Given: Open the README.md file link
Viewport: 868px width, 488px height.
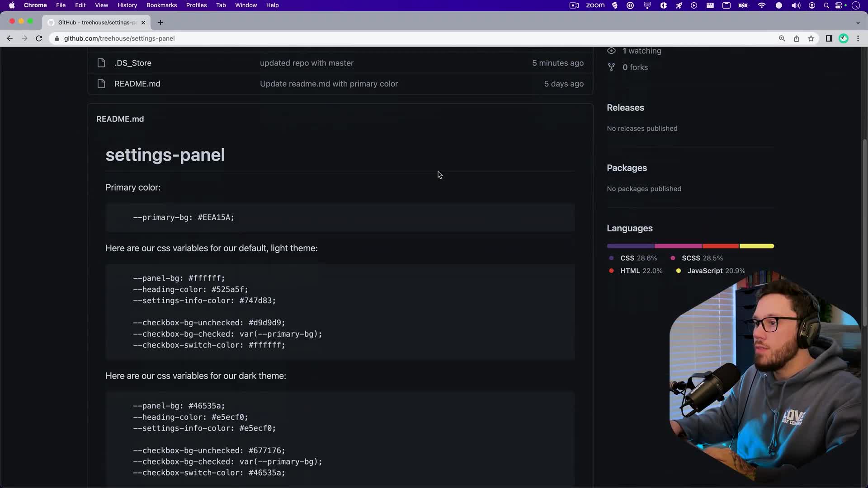Looking at the screenshot, I should click(x=137, y=84).
